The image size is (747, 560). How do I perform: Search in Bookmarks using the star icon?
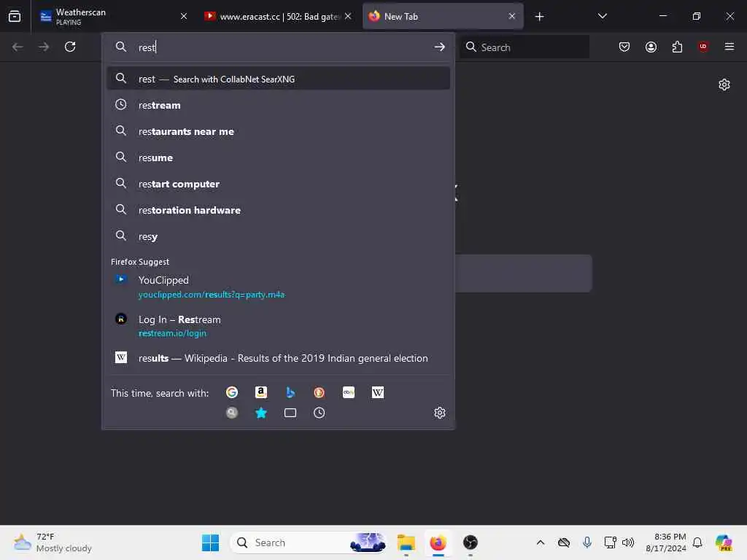point(261,413)
